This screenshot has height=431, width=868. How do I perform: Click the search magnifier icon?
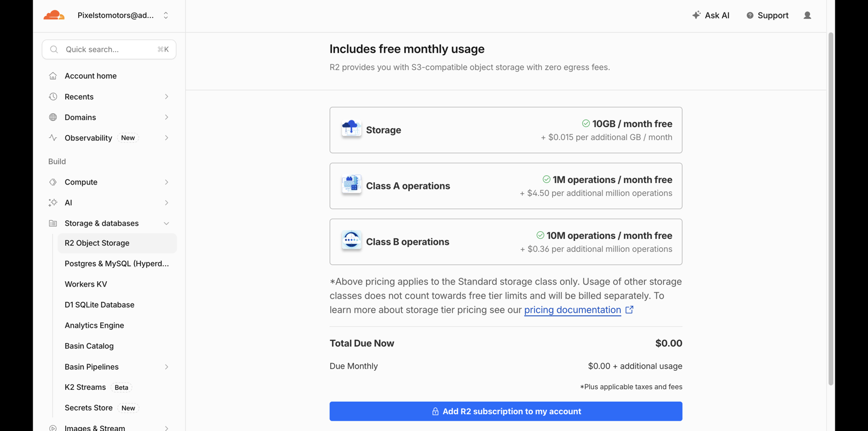(x=54, y=49)
